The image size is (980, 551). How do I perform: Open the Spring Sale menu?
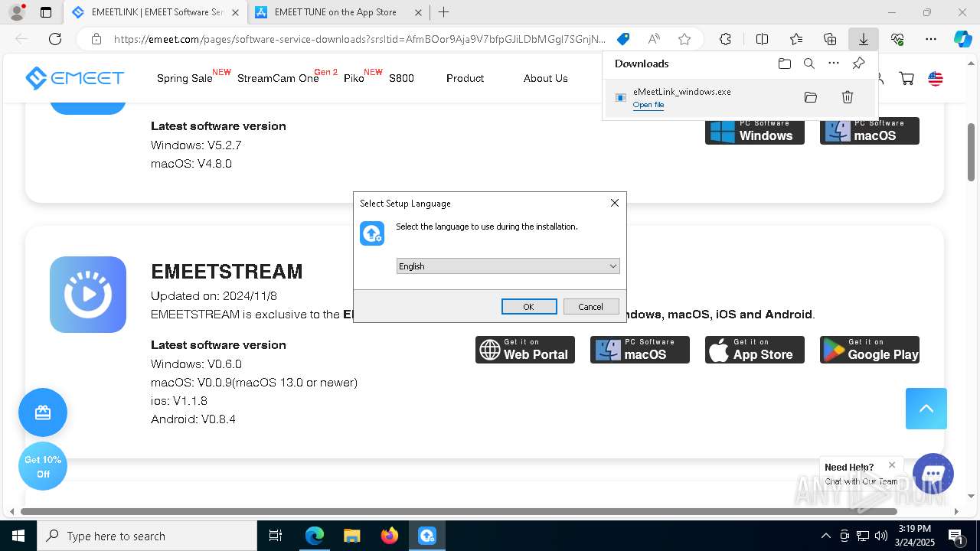185,78
